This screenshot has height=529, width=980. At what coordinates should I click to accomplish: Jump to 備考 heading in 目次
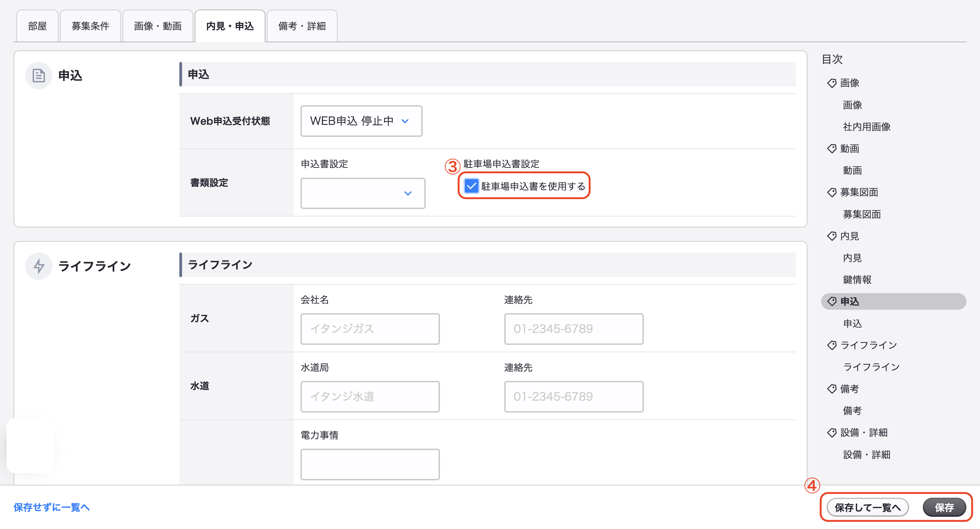coord(850,389)
